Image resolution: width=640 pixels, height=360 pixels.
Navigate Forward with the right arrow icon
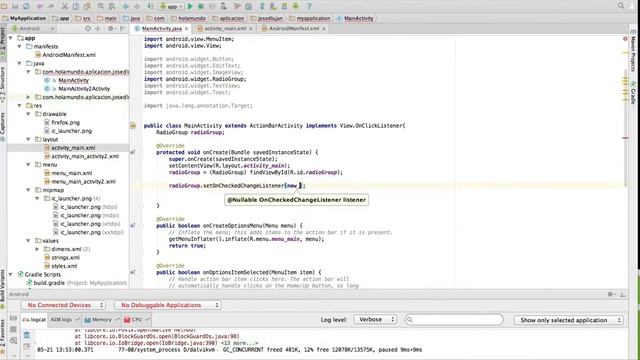click(x=137, y=6)
